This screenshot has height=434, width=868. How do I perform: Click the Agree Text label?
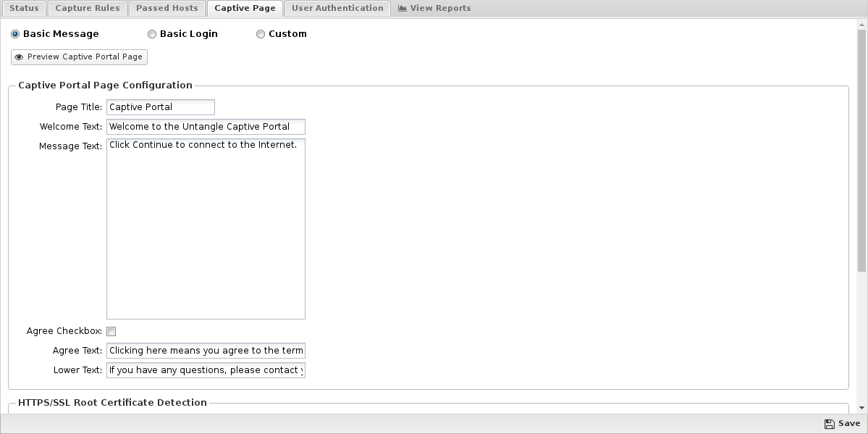pos(77,351)
